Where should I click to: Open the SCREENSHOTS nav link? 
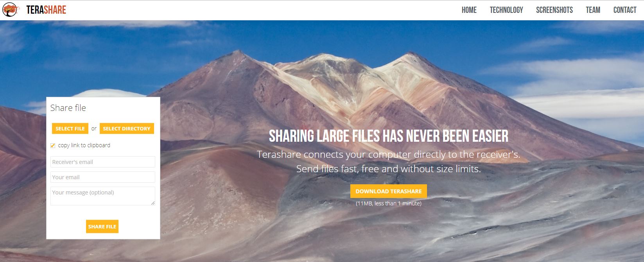554,10
